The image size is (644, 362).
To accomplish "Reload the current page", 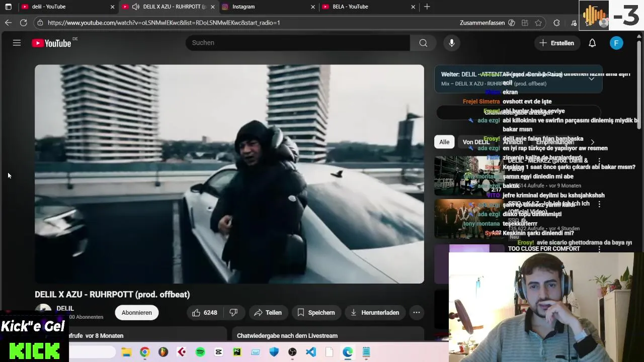I will click(x=23, y=23).
